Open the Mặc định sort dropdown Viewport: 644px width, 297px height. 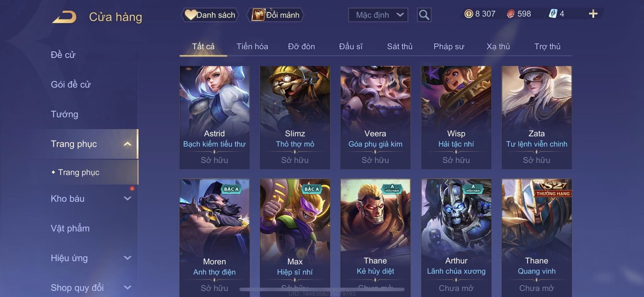378,15
